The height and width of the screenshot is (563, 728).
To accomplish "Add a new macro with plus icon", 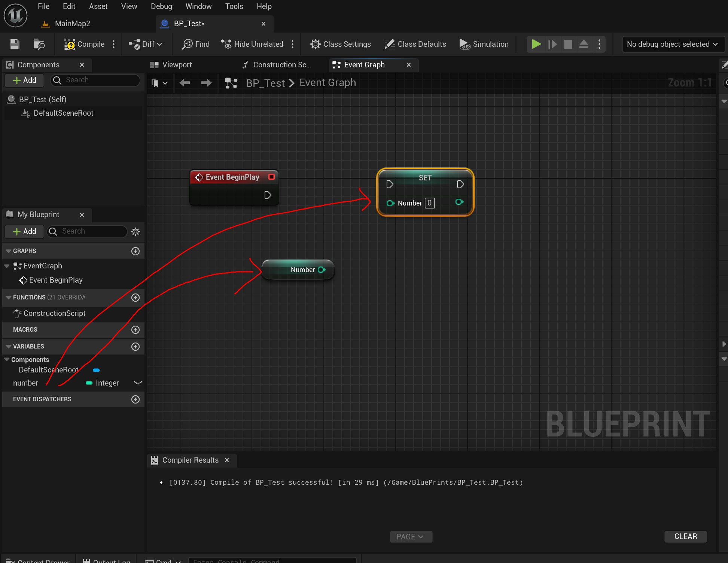I will click(x=135, y=330).
